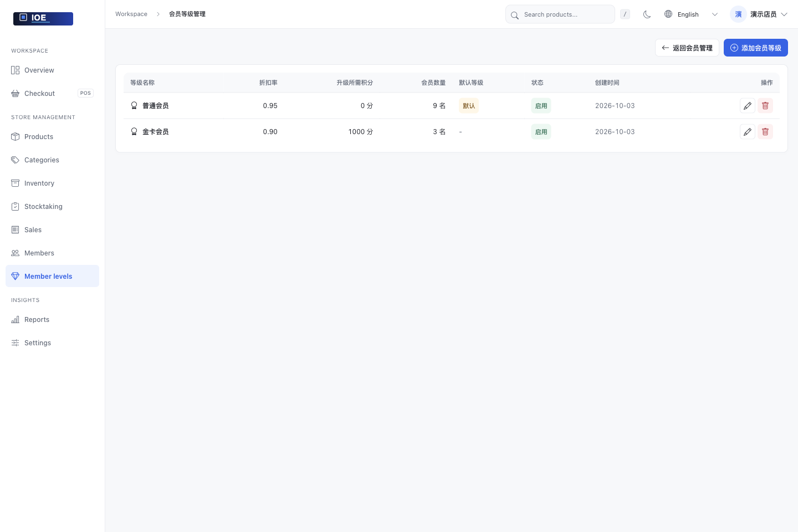Edit the 金卡会员 level with pencil icon
The width and height of the screenshot is (798, 532).
pyautogui.click(x=748, y=132)
